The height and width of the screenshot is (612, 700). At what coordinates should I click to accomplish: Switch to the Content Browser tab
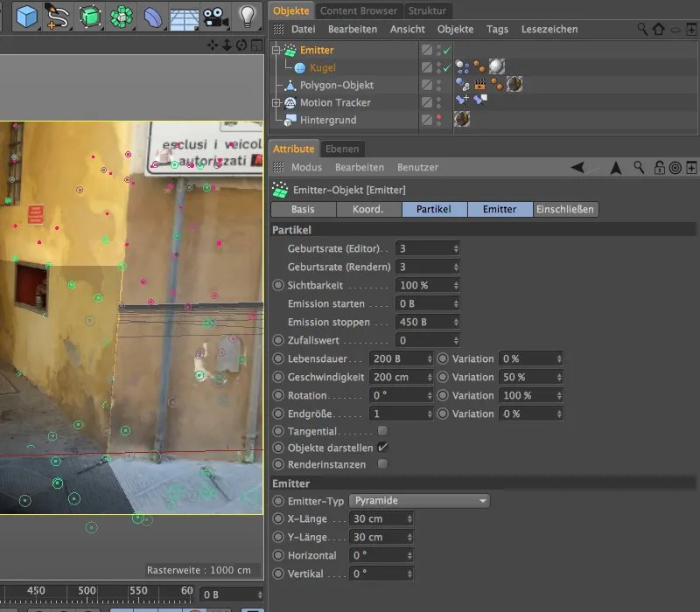[x=359, y=10]
